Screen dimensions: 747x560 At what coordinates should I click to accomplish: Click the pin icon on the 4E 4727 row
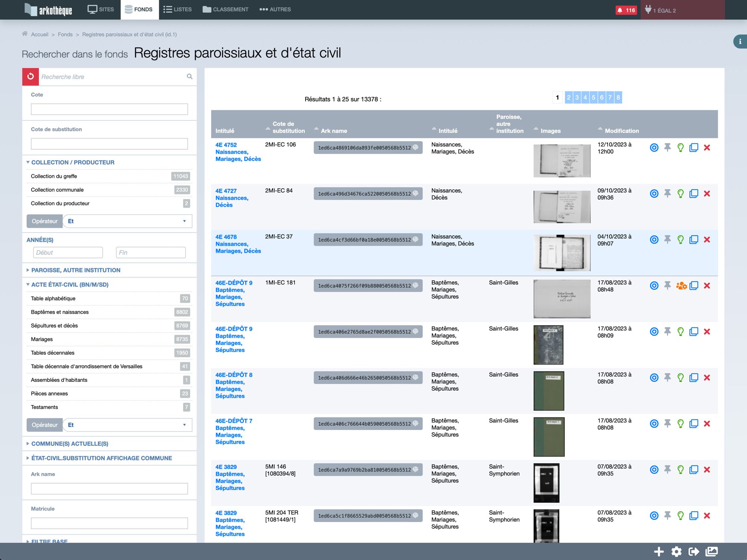pyautogui.click(x=667, y=193)
